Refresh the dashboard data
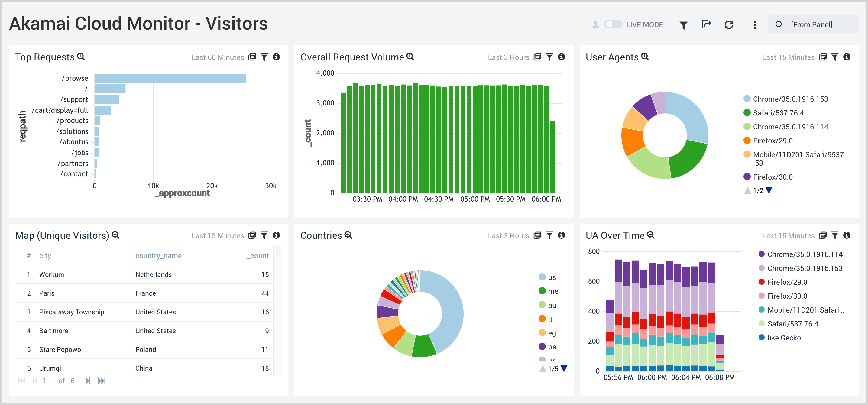 click(x=729, y=24)
